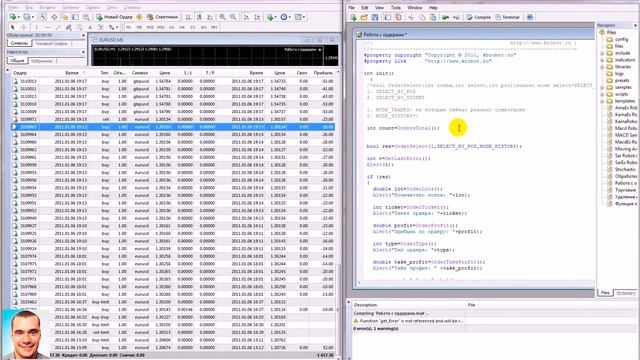Click the new chart icon in MetaTrader toolbar
The height and width of the screenshot is (360, 640).
click(14, 17)
